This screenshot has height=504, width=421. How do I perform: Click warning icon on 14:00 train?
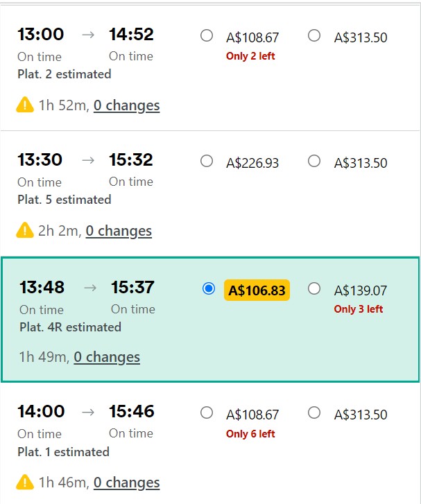(x=25, y=483)
